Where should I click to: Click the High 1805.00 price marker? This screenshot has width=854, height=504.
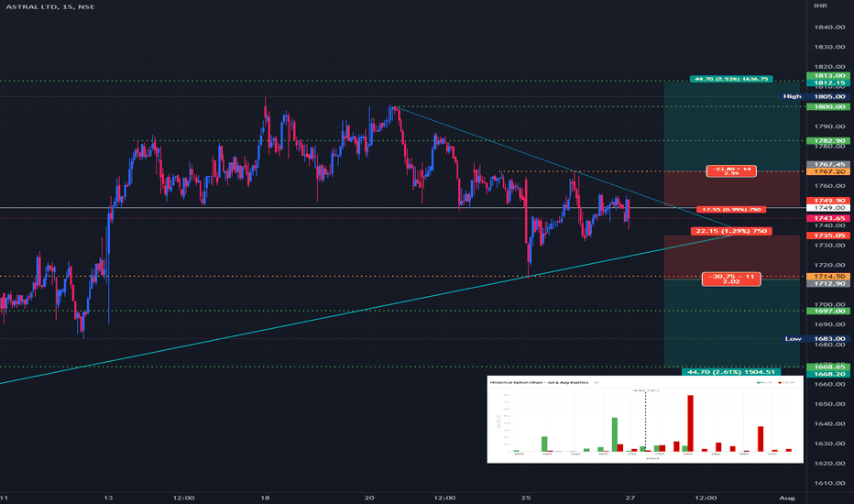tap(815, 96)
